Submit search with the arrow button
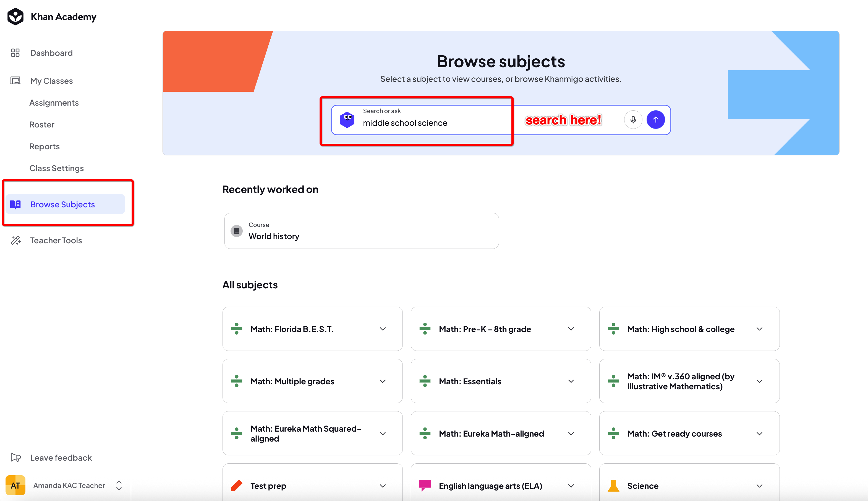The height and width of the screenshot is (501, 868). tap(656, 119)
